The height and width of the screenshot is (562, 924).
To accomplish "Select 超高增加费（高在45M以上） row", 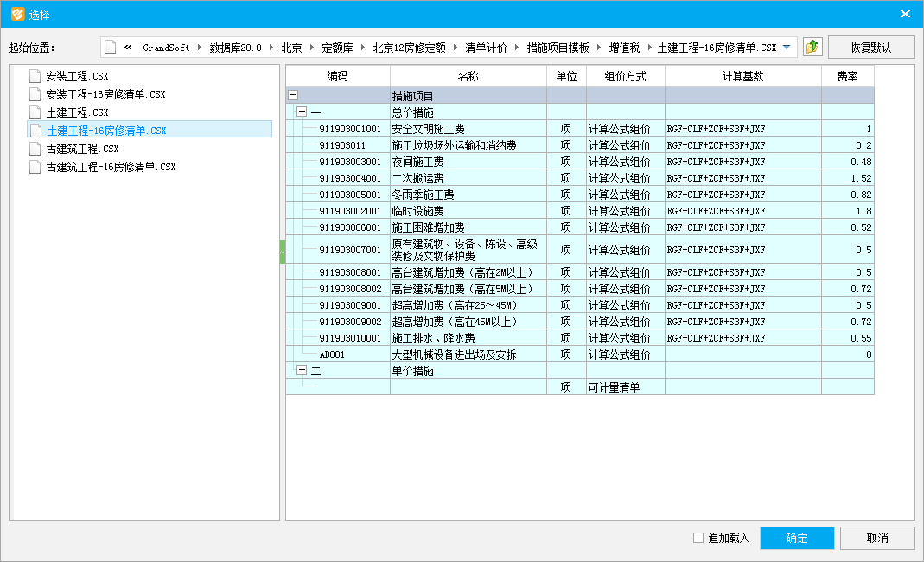I will tap(580, 322).
